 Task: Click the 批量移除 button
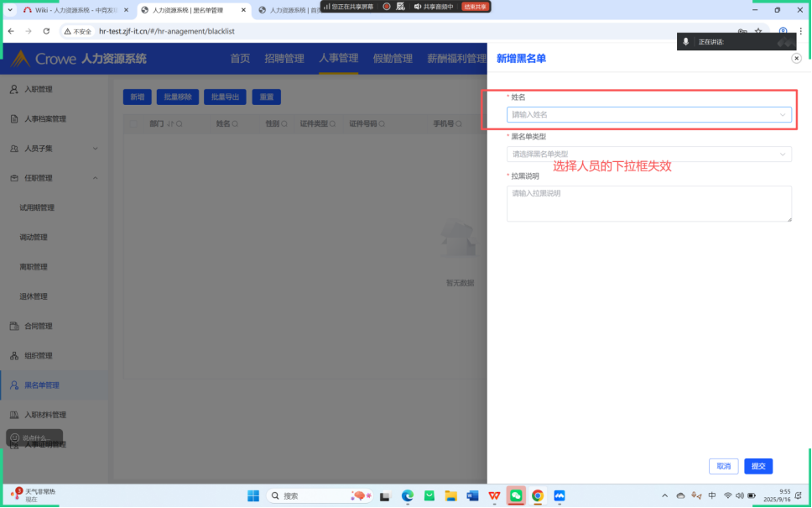(x=178, y=97)
